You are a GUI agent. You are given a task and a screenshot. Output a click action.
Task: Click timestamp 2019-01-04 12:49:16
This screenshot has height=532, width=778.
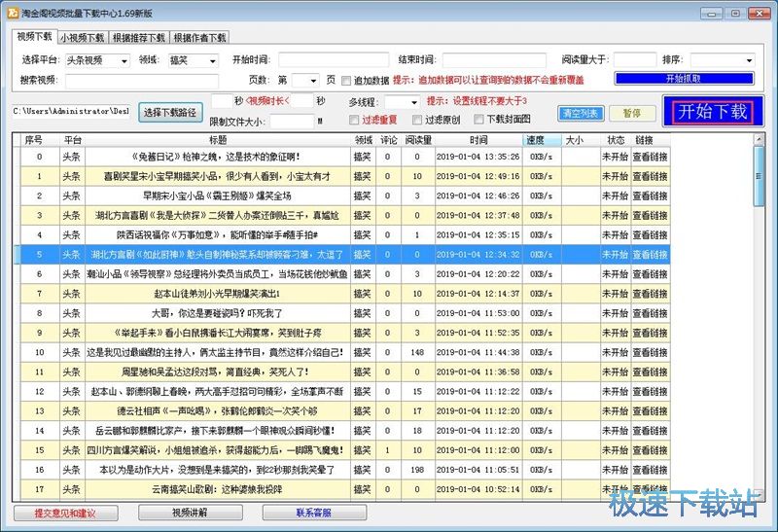tap(478, 176)
